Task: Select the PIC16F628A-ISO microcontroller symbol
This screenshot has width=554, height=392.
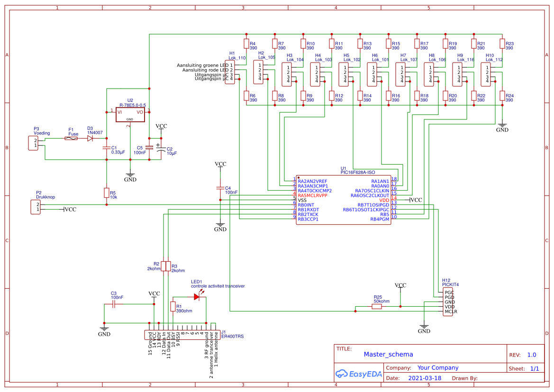Action: coord(343,200)
